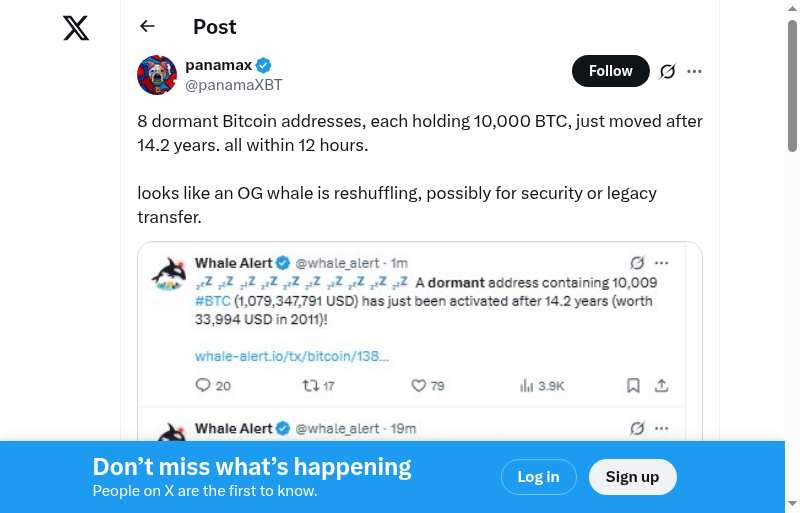800x513 pixels.
Task: Reply to the Whale Alert post
Action: coord(203,385)
